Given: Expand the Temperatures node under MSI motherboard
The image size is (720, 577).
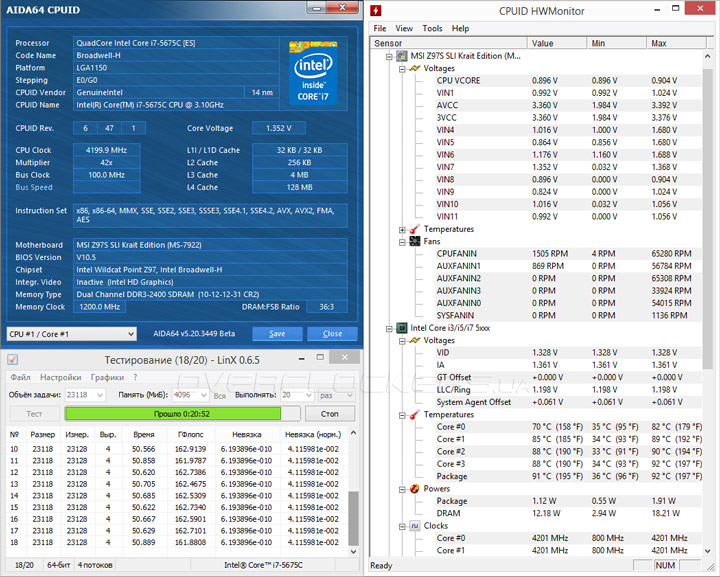Looking at the screenshot, I should (x=402, y=229).
